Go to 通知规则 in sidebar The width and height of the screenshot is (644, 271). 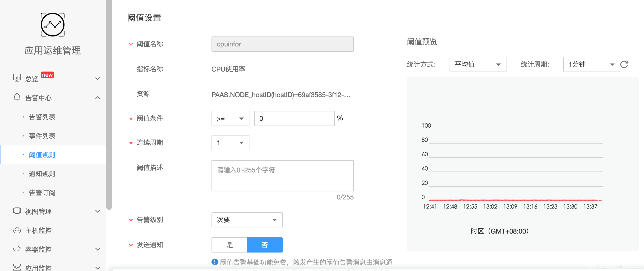(x=42, y=174)
